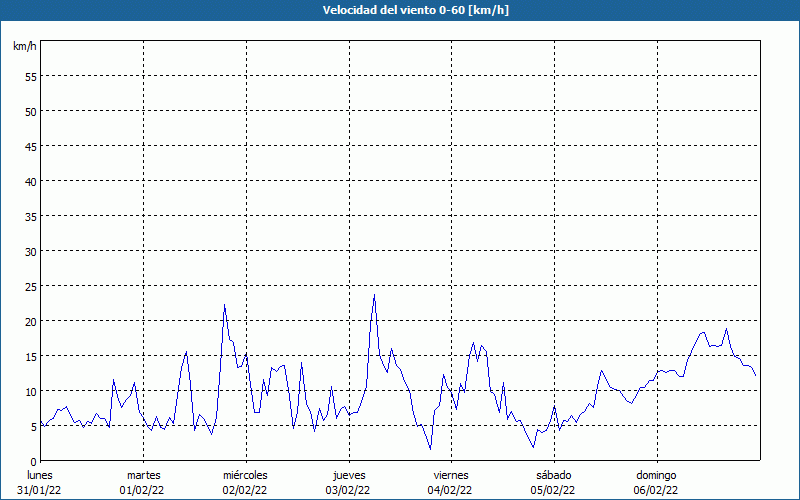
Task: Click the '0' y-axis value
Action: [34, 462]
